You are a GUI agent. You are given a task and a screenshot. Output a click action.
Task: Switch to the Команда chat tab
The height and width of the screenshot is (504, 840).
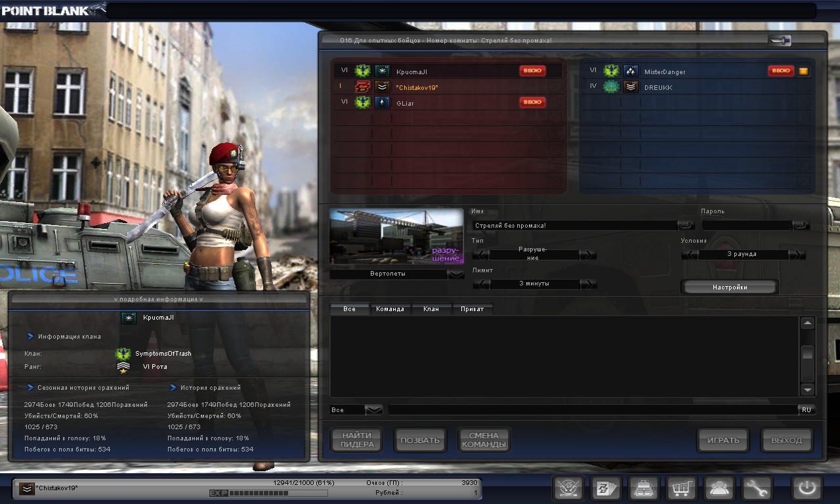[x=390, y=309]
